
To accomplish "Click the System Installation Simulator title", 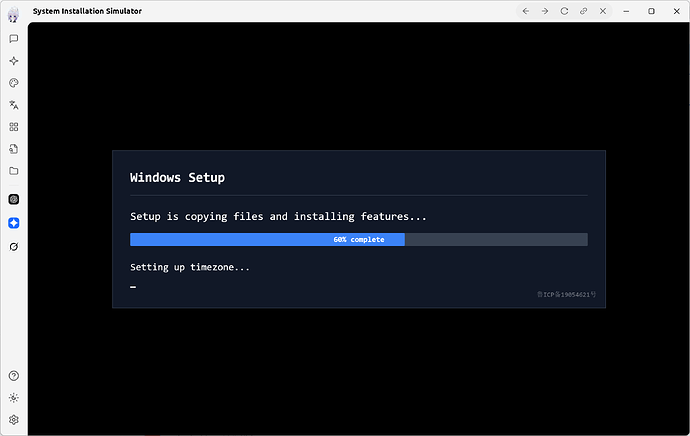I will click(87, 11).
